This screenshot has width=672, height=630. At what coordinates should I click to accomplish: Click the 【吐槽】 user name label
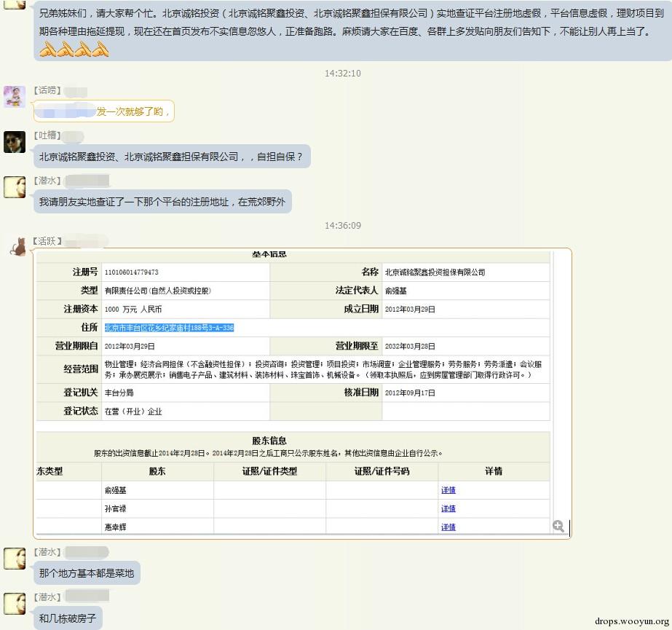pyautogui.click(x=46, y=135)
